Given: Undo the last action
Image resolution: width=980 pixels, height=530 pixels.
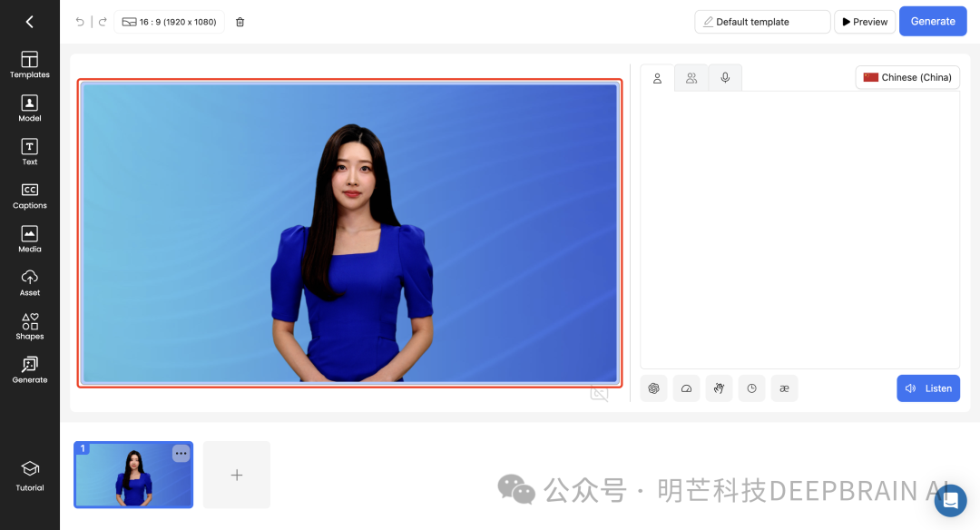Looking at the screenshot, I should pyautogui.click(x=80, y=22).
